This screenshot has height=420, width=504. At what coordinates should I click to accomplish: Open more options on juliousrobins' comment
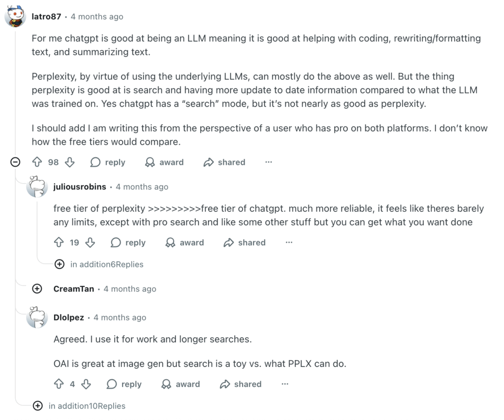289,242
